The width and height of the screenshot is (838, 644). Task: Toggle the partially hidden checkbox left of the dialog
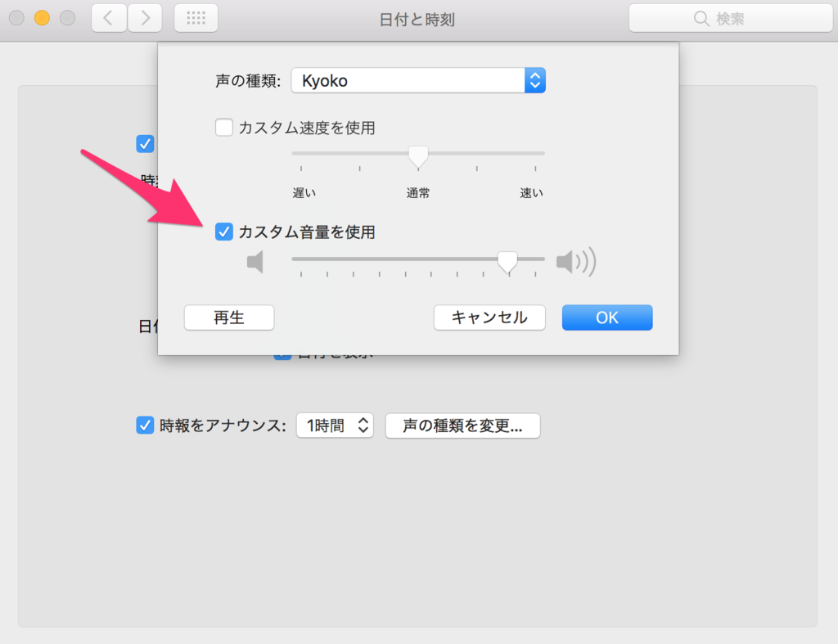coord(145,144)
